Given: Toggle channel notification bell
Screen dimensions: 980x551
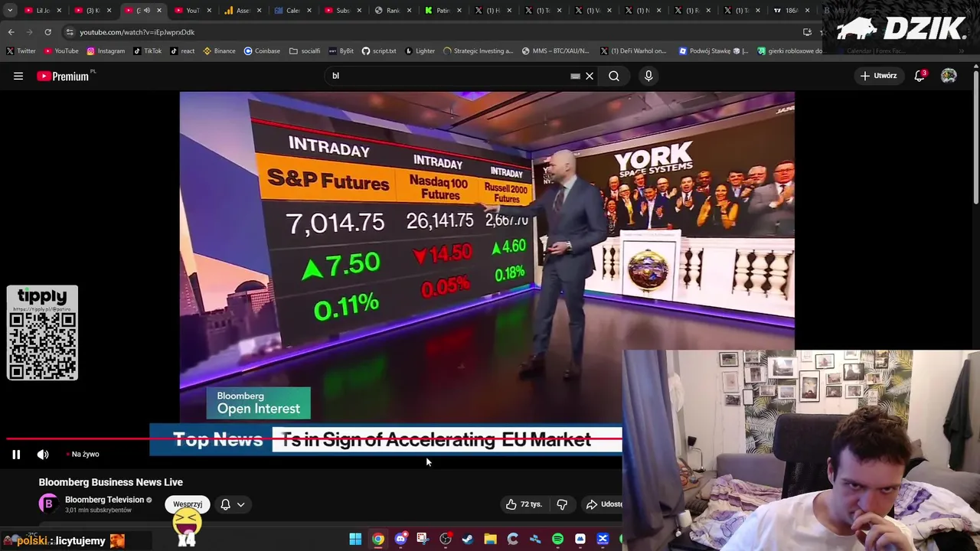Looking at the screenshot, I should (225, 504).
